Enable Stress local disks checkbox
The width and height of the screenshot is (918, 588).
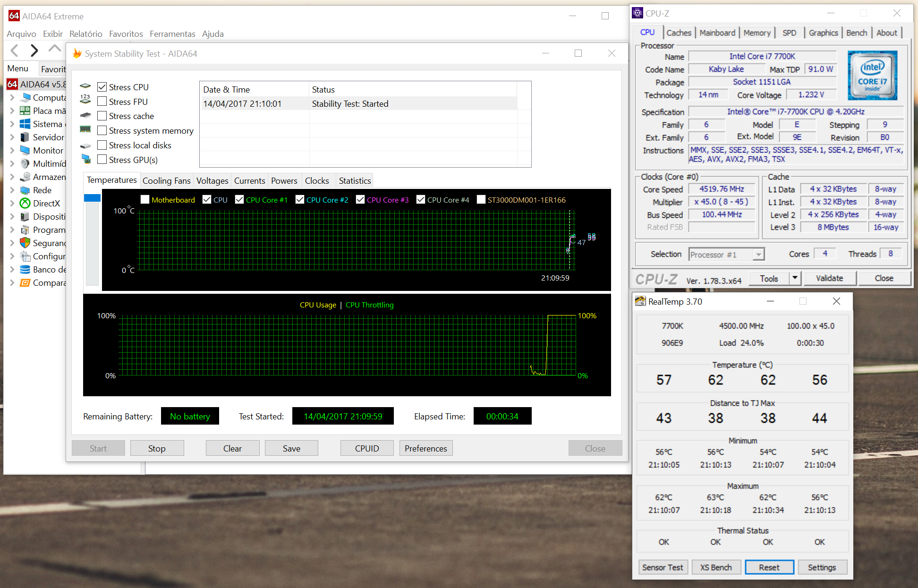click(x=102, y=145)
